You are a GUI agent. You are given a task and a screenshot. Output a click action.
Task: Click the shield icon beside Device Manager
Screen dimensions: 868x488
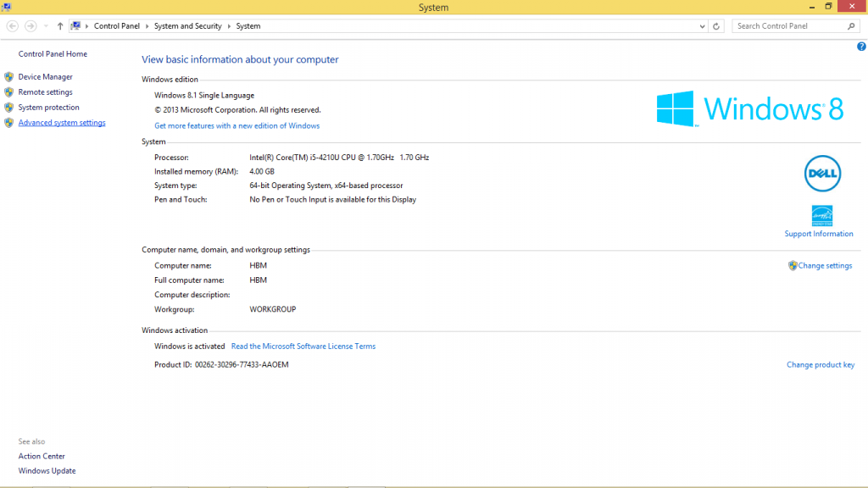coord(8,77)
